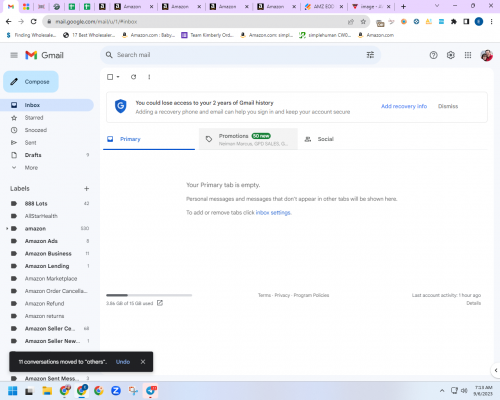Open Windows Start menu

[13, 391]
